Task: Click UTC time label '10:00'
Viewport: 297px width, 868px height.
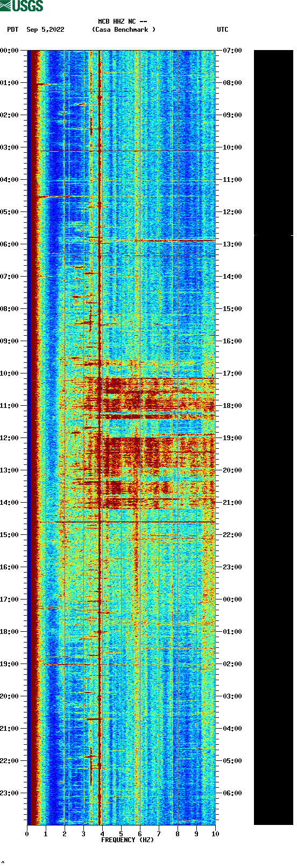Action: 232,147
